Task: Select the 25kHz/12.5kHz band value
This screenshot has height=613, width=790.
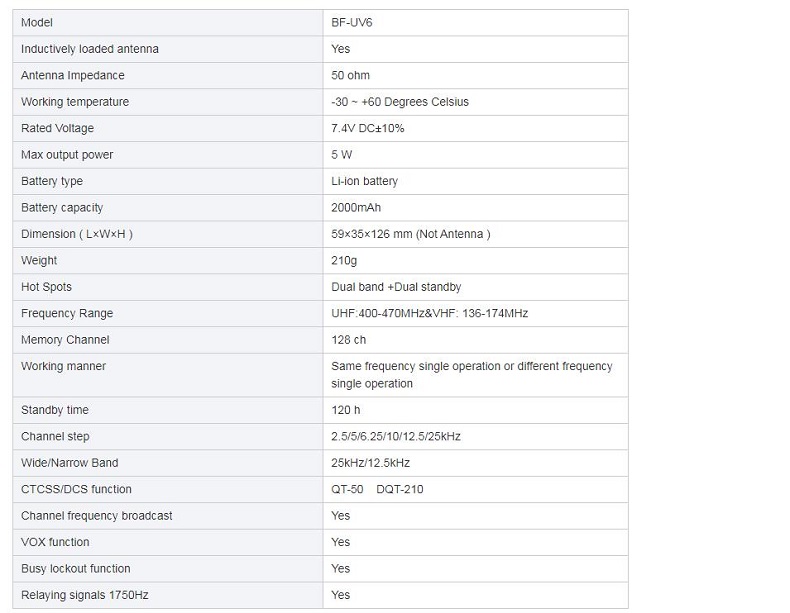Action: (x=371, y=463)
